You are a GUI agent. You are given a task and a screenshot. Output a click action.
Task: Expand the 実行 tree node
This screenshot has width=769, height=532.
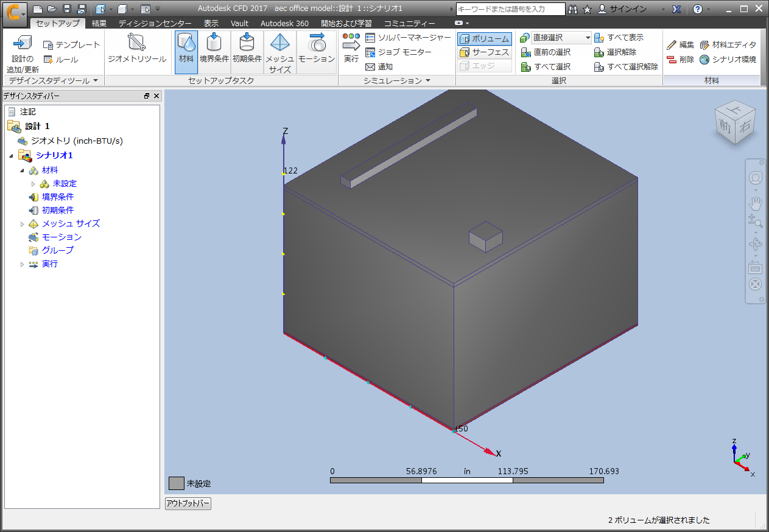23,264
